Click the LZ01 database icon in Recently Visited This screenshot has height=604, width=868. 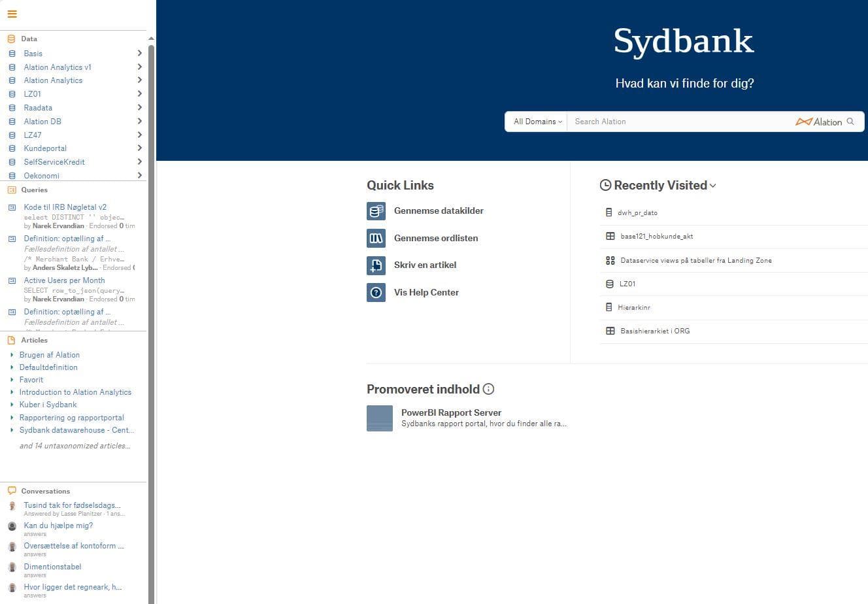tap(610, 284)
